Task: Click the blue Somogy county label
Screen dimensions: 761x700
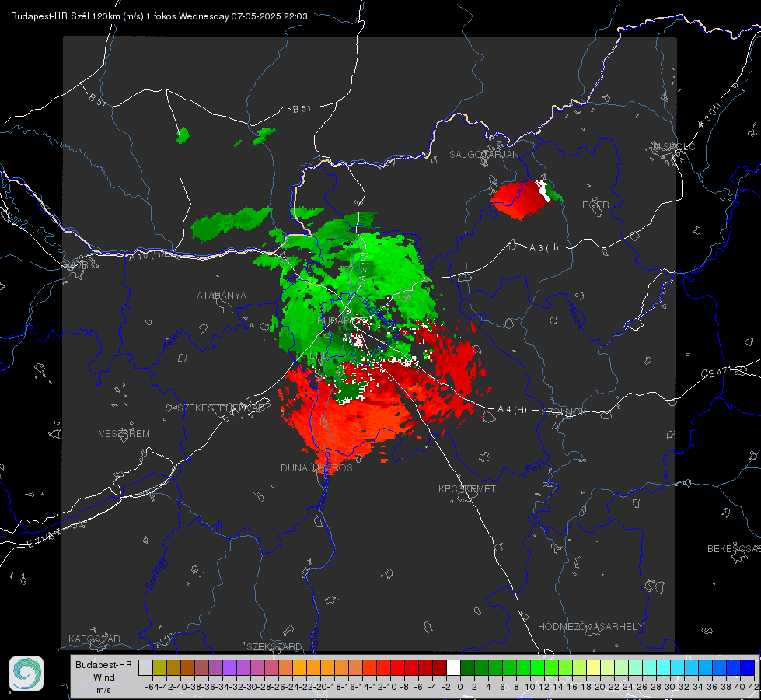Action: (x=156, y=574)
